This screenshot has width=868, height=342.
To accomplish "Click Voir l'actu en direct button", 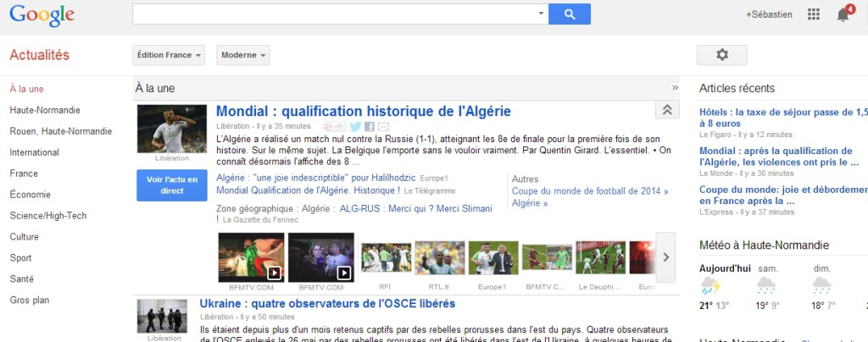I will [171, 185].
